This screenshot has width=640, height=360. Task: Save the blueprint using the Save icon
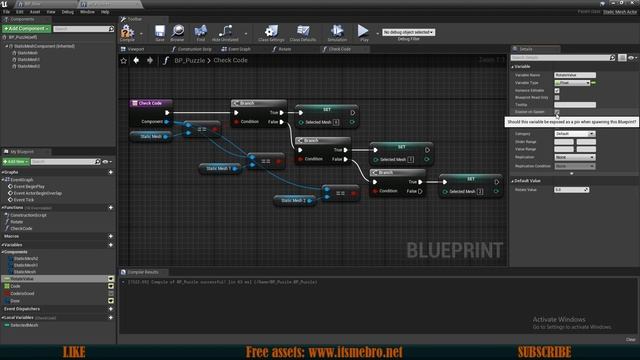click(160, 33)
